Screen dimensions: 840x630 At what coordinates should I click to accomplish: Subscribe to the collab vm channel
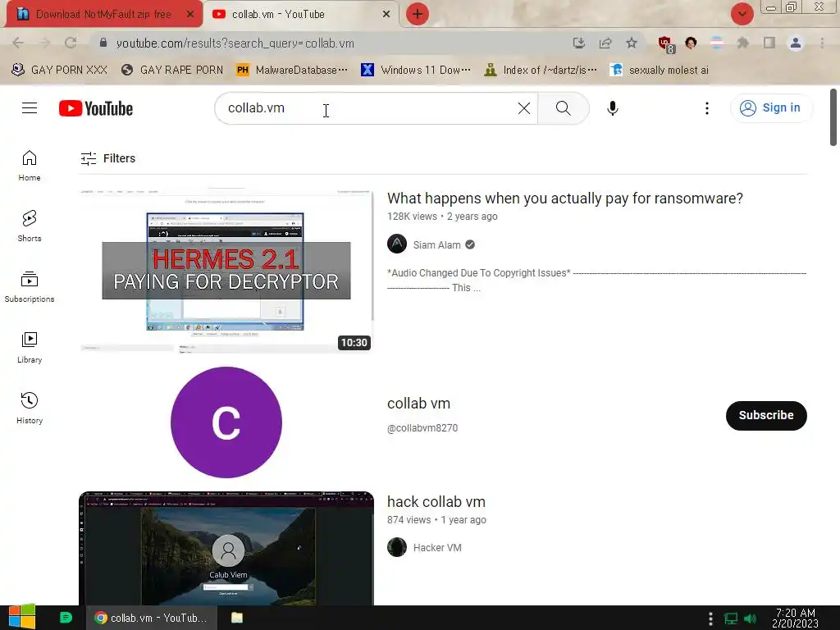[x=766, y=415]
